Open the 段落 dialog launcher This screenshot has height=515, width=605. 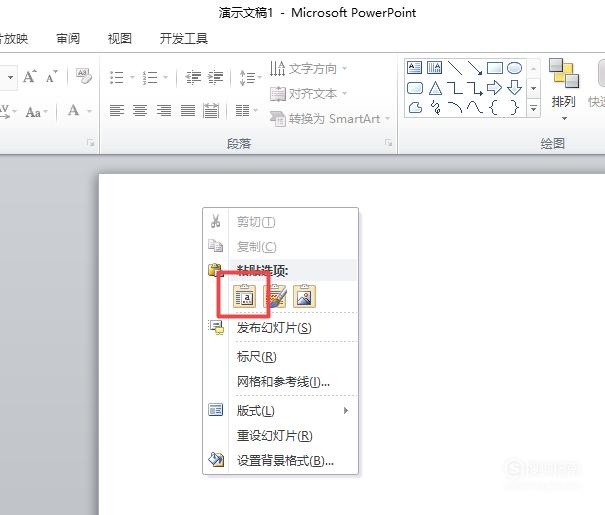388,143
